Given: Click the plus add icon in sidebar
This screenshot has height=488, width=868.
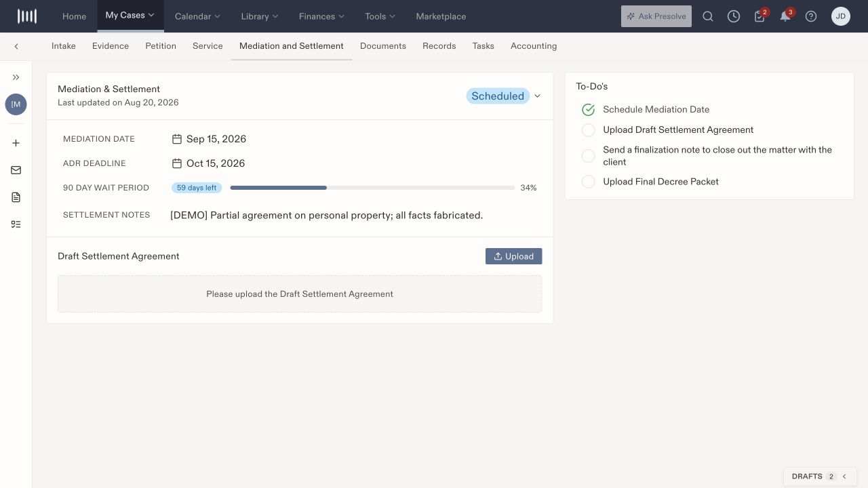Looking at the screenshot, I should (16, 143).
